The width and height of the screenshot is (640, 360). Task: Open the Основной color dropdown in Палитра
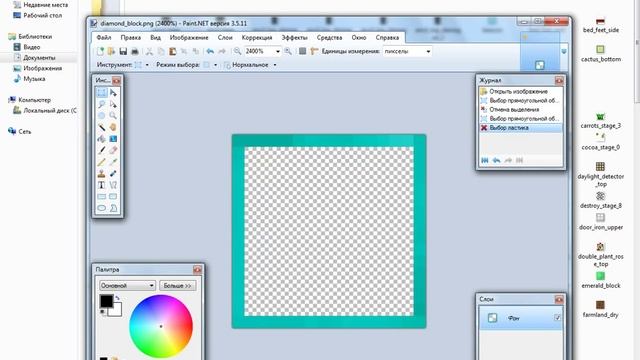127,286
